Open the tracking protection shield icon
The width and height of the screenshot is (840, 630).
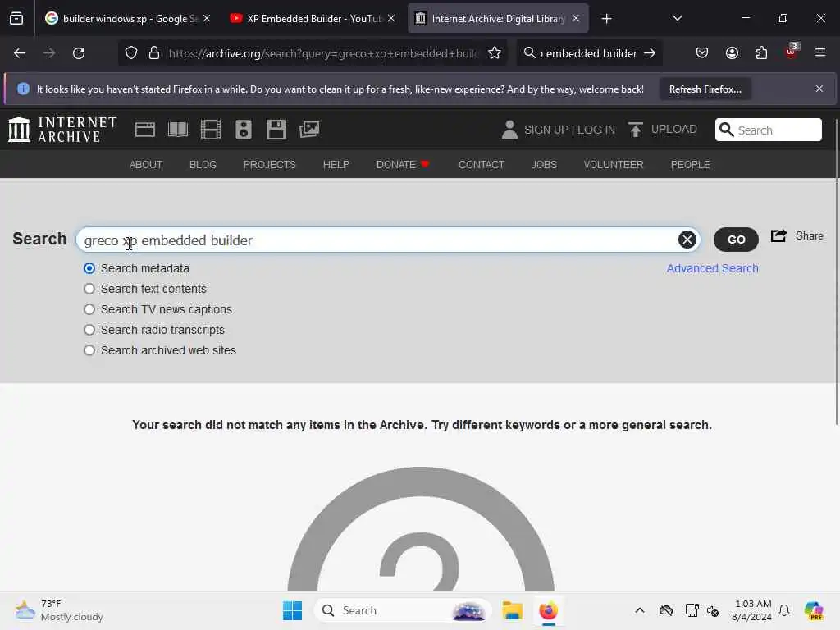[x=131, y=53]
